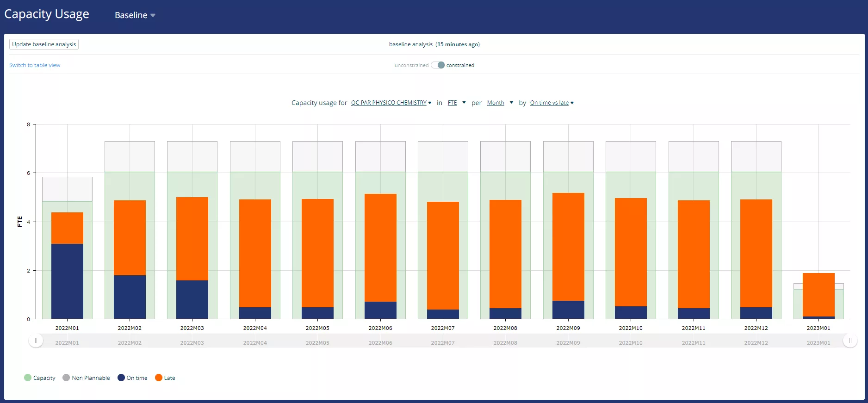Select the 2023M01 late bar segment
The image size is (868, 403).
818,295
